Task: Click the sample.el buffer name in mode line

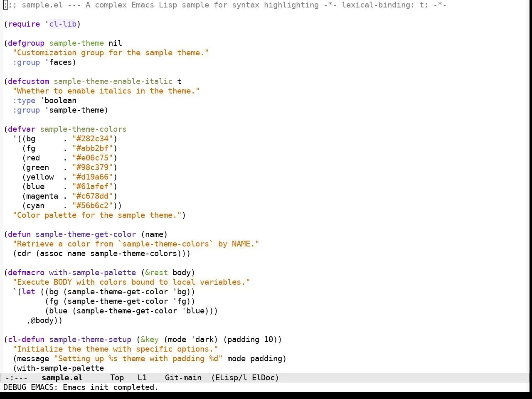Action: click(x=62, y=378)
